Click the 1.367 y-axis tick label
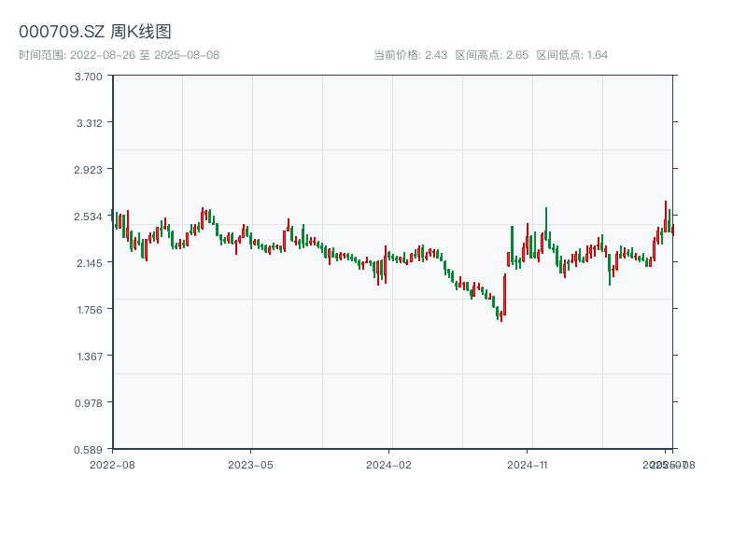Screen dimensions: 747x560 [x=89, y=356]
